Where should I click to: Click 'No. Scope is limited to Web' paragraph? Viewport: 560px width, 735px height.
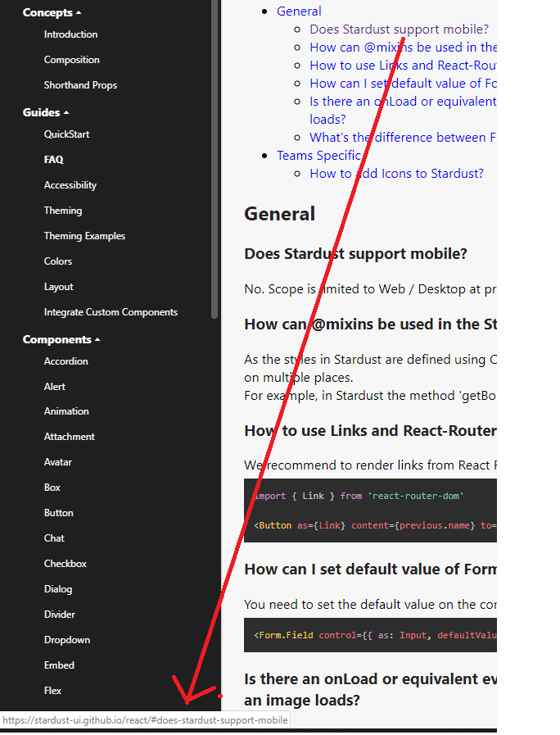click(370, 288)
